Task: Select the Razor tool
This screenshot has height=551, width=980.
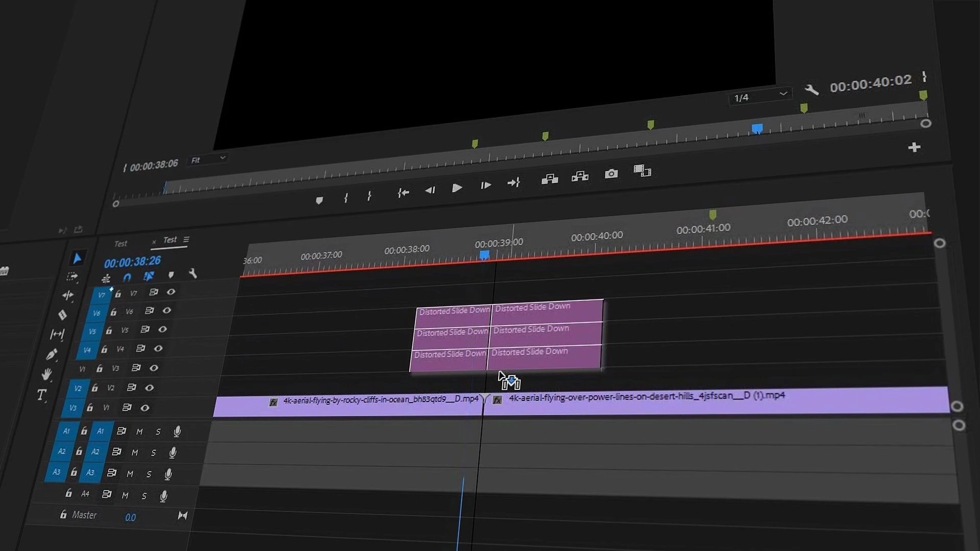Action: 62,315
